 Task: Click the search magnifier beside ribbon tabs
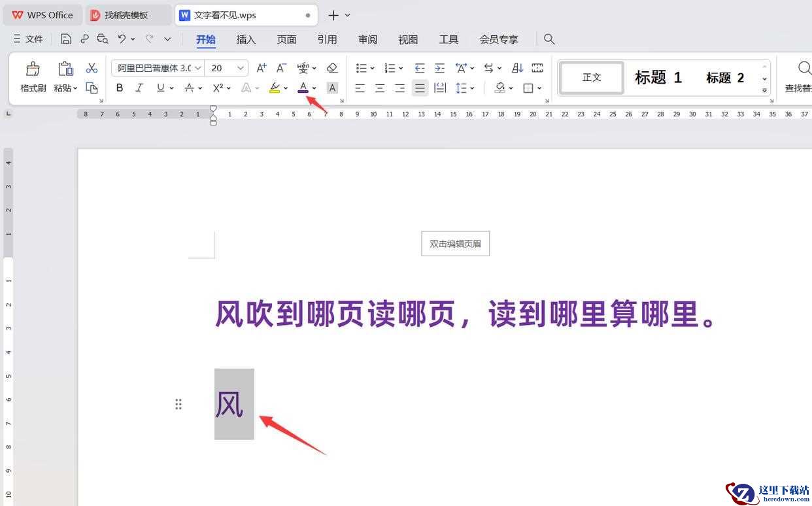point(549,39)
